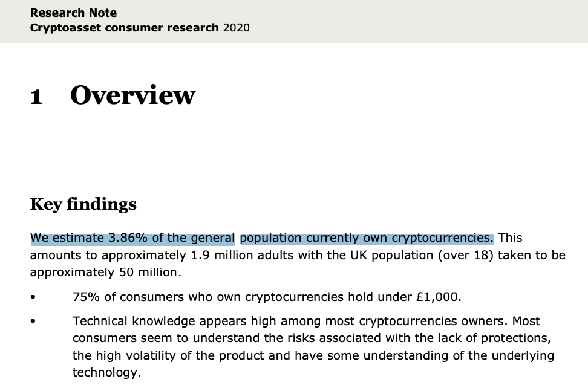Click the year "2020" in the header

pos(237,28)
